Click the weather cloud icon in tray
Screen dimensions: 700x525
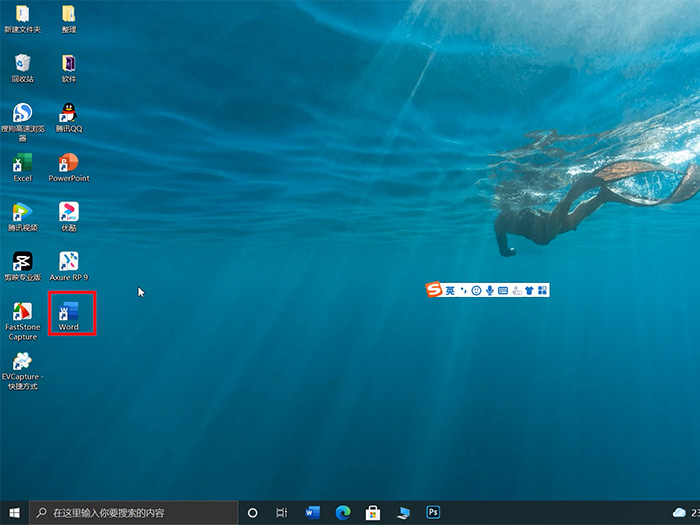pyautogui.click(x=679, y=512)
